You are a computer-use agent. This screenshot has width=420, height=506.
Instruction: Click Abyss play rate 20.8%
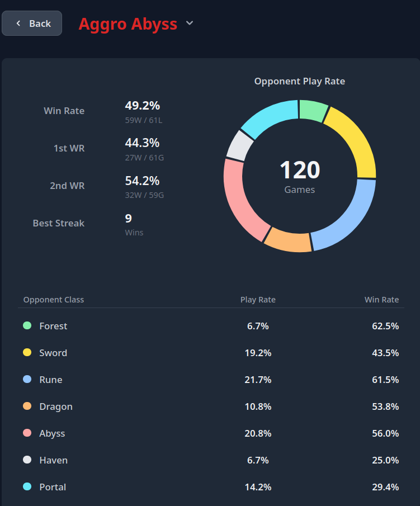258,433
